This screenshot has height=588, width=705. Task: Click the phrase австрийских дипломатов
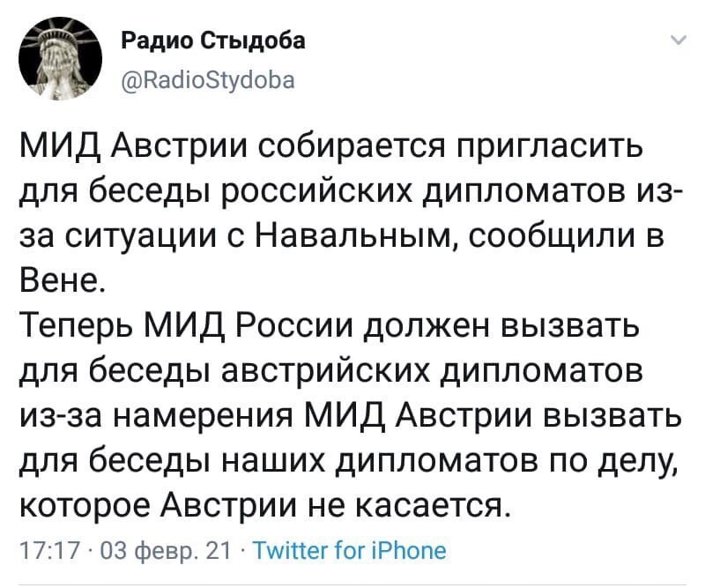pos(432,372)
